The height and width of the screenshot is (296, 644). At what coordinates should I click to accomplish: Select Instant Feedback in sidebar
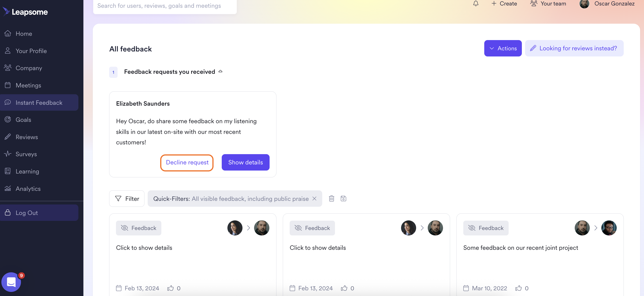tap(39, 102)
